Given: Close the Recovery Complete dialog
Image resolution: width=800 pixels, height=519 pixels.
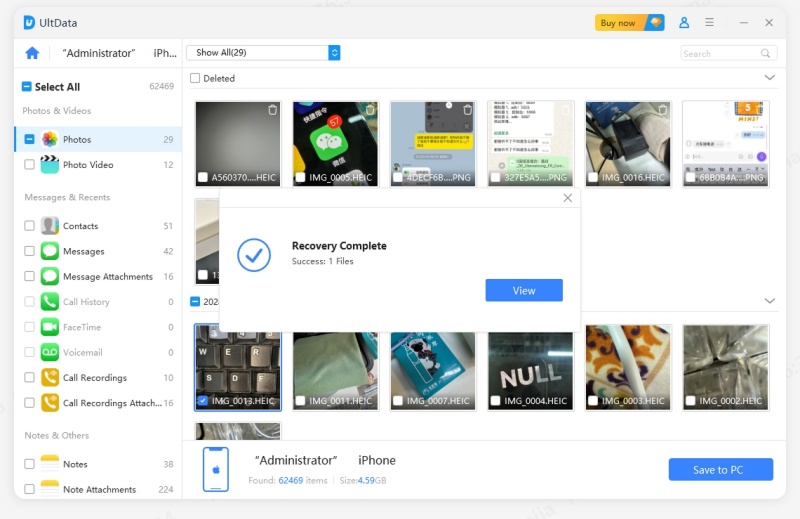Looking at the screenshot, I should point(568,198).
